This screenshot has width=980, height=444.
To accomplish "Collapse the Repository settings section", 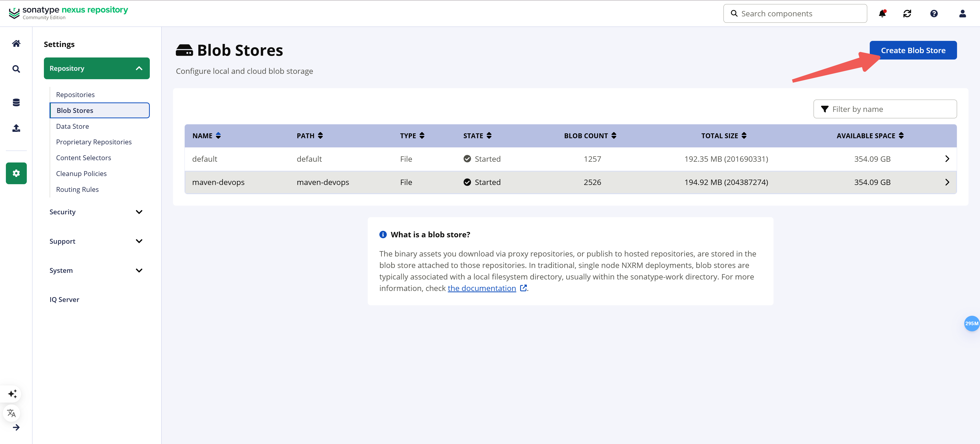I will click(x=97, y=68).
